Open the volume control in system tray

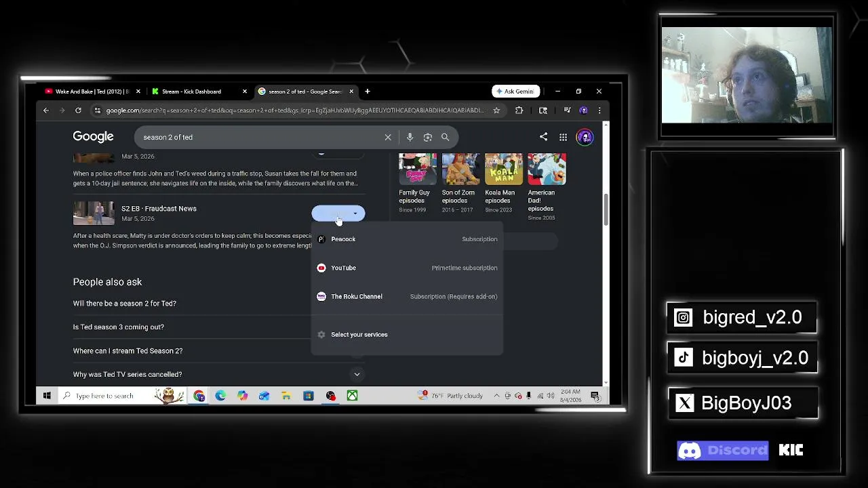pyautogui.click(x=550, y=396)
